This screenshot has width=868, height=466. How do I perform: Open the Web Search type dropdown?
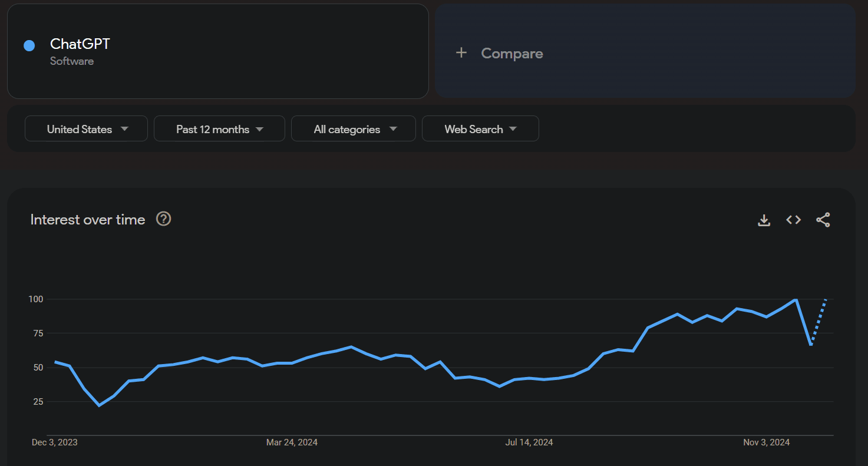[480, 128]
